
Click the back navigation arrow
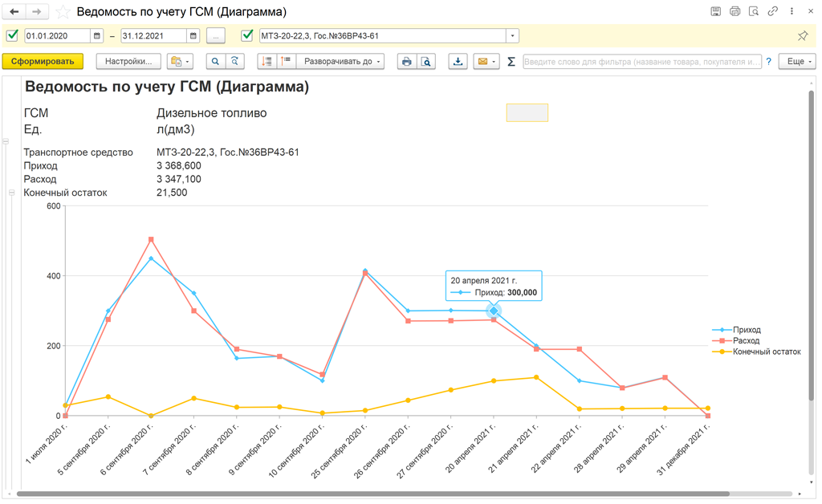(14, 12)
